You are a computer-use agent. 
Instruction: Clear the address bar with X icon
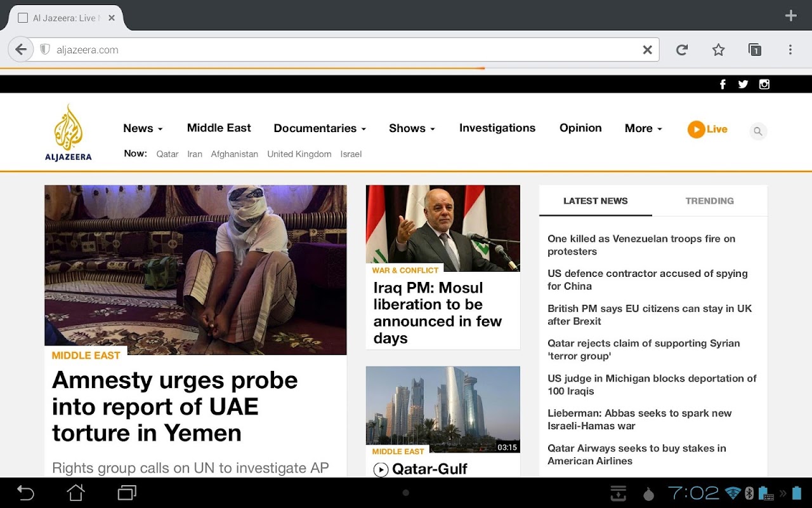coord(647,50)
